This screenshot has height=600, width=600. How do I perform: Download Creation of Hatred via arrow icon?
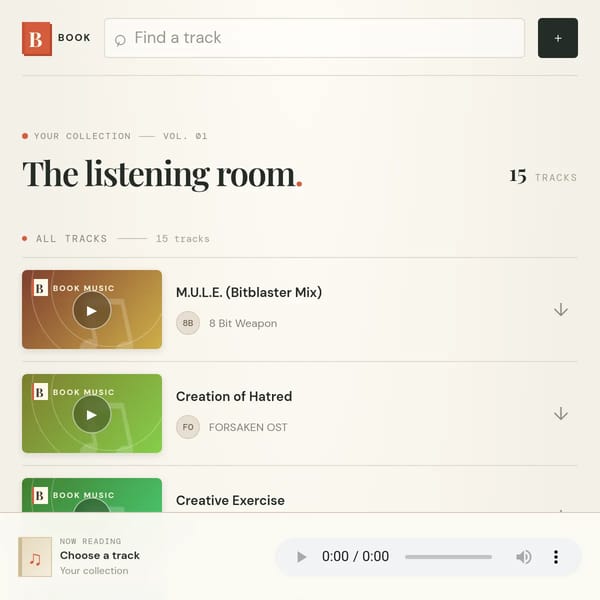click(x=561, y=413)
